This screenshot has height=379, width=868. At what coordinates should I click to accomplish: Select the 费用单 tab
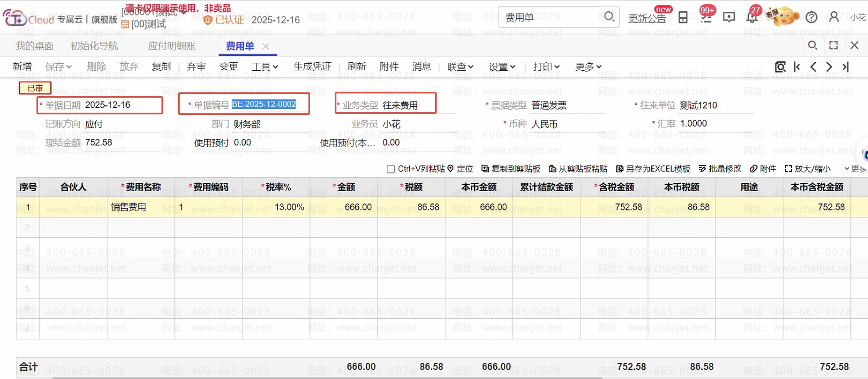(x=240, y=46)
